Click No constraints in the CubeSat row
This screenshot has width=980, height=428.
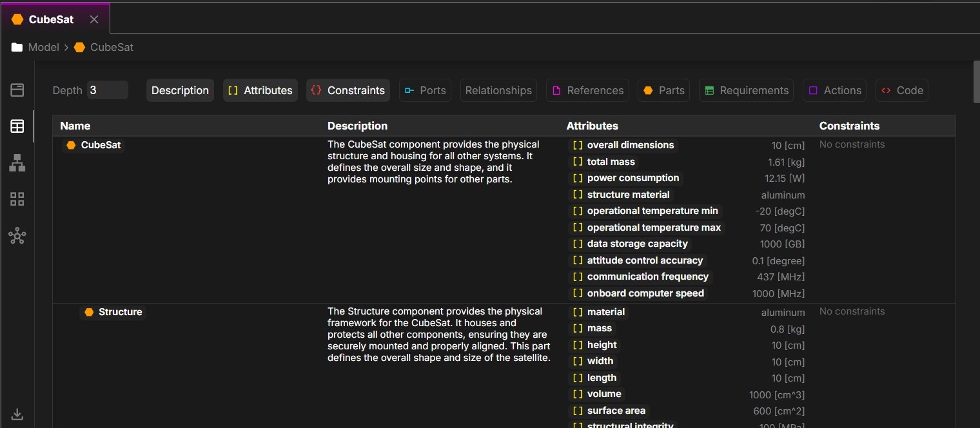pos(852,144)
